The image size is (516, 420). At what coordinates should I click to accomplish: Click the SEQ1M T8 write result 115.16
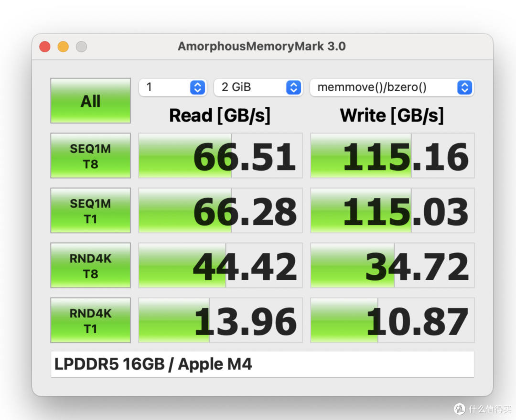[392, 156]
